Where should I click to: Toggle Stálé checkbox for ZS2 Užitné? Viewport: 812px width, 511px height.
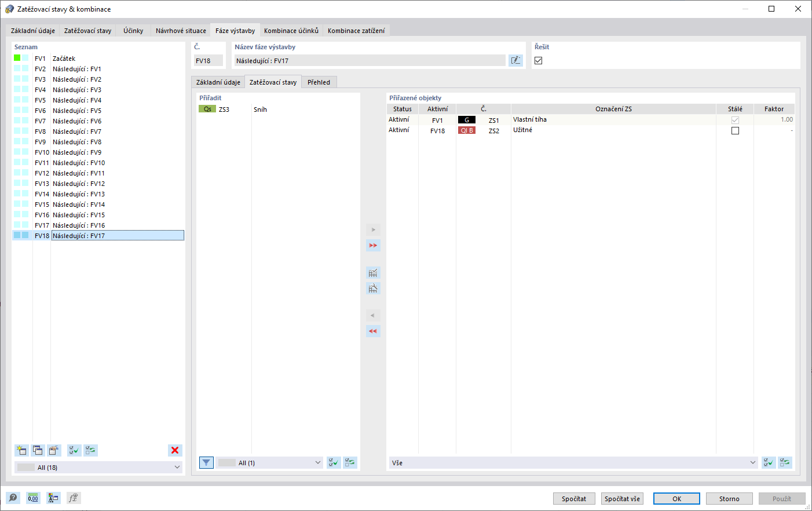click(x=735, y=130)
